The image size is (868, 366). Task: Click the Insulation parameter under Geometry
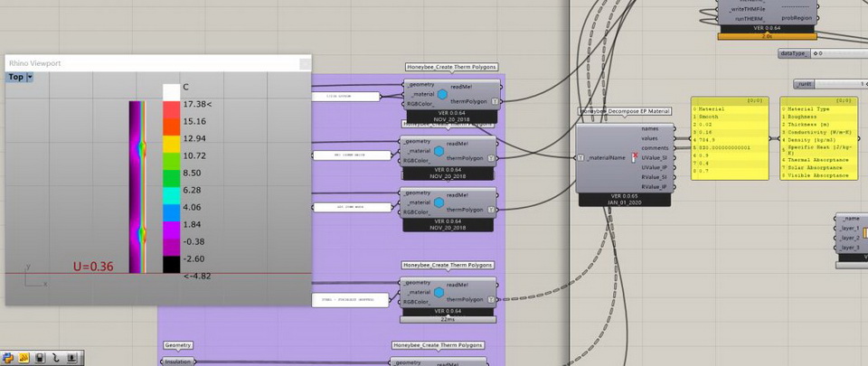(178, 361)
